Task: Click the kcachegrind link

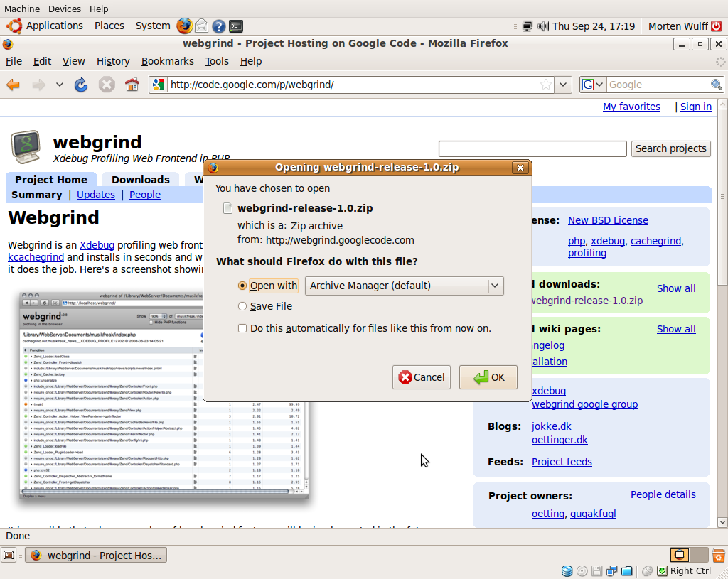Action: click(36, 257)
